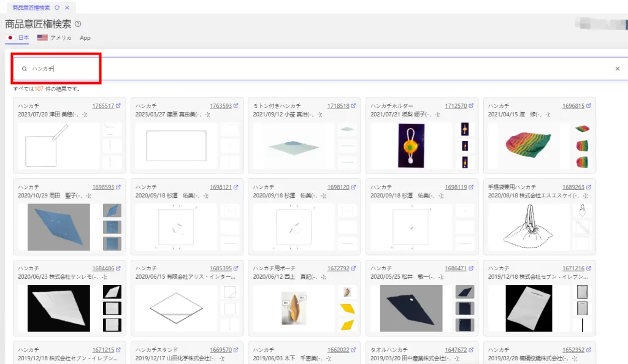View ハンカチホルダー main photo
Viewport: 628px width, 364px height.
pos(412,146)
